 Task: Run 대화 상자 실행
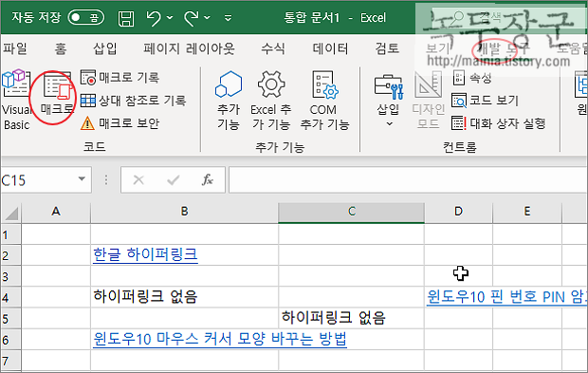499,123
